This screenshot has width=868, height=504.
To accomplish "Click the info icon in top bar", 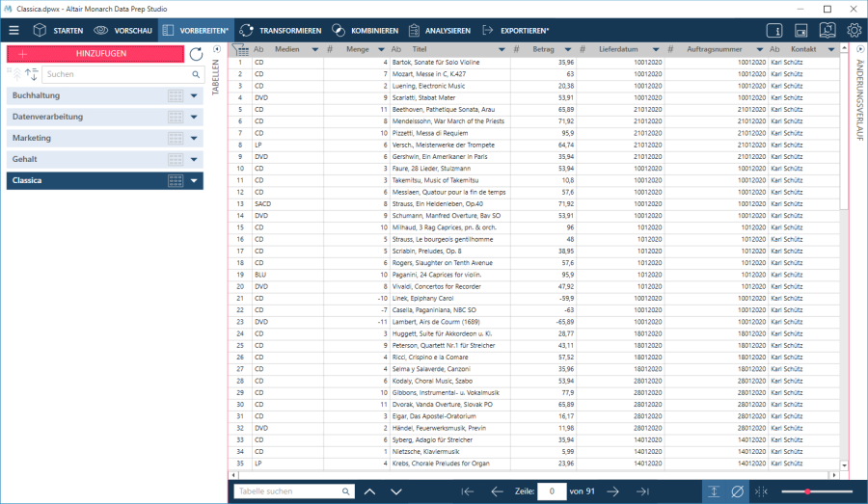I will click(775, 31).
